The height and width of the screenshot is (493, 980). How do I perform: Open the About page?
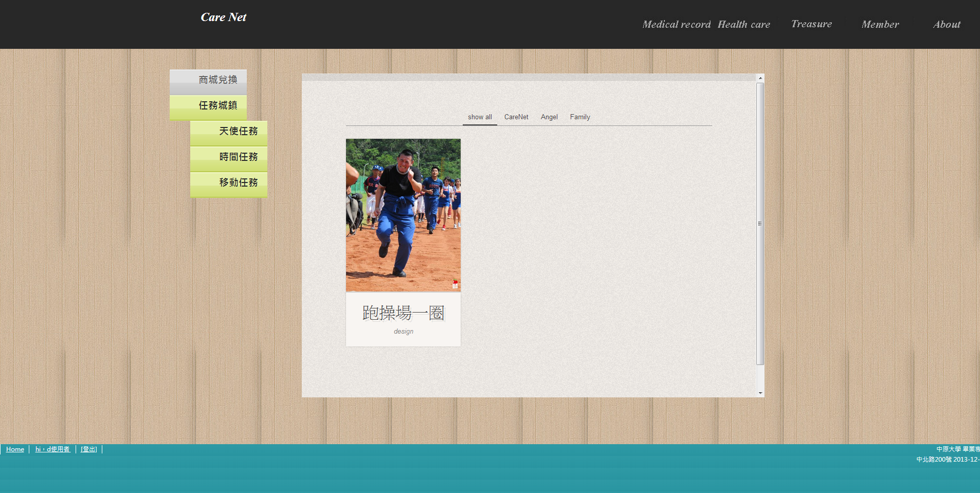[x=946, y=25]
